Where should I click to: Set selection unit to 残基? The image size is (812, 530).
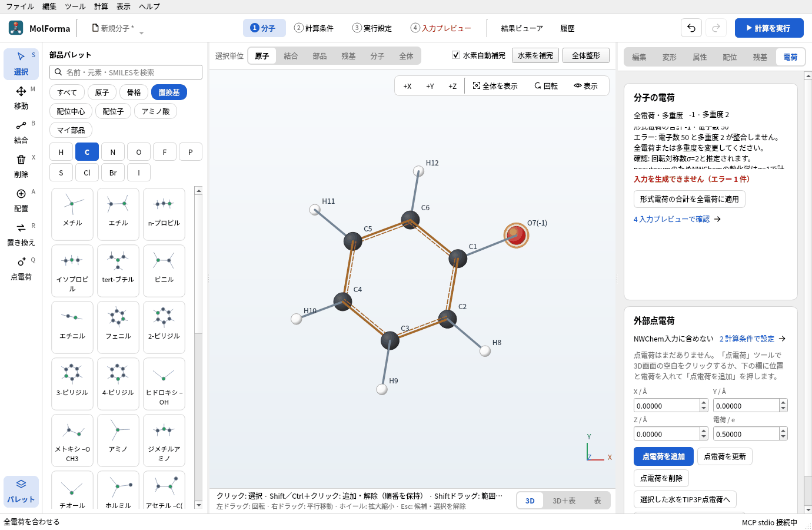pos(348,56)
